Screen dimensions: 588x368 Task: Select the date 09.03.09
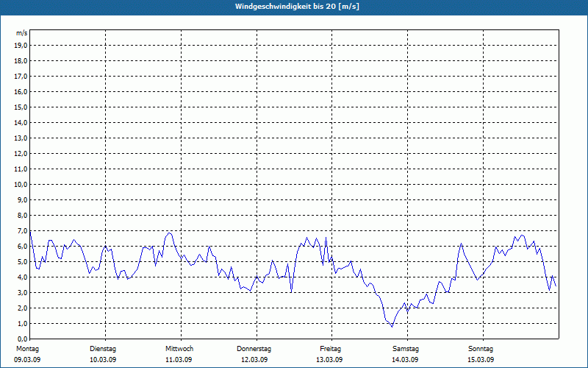[27, 360]
